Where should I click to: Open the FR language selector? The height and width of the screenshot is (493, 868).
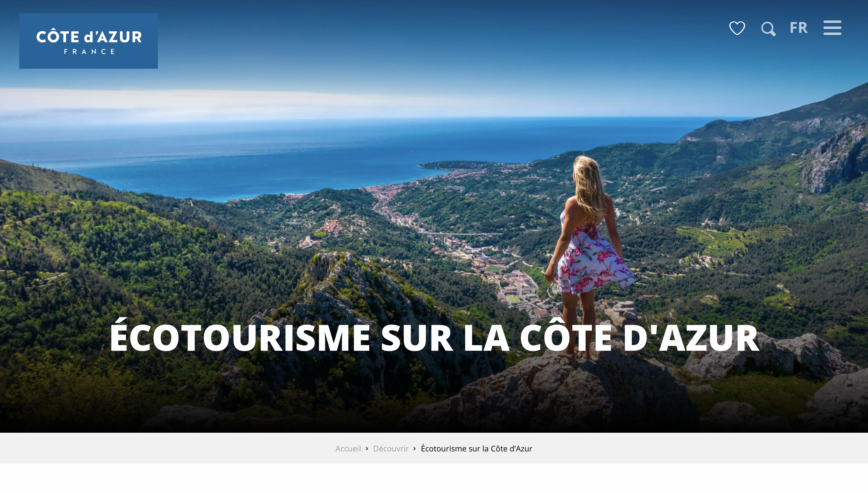click(798, 28)
